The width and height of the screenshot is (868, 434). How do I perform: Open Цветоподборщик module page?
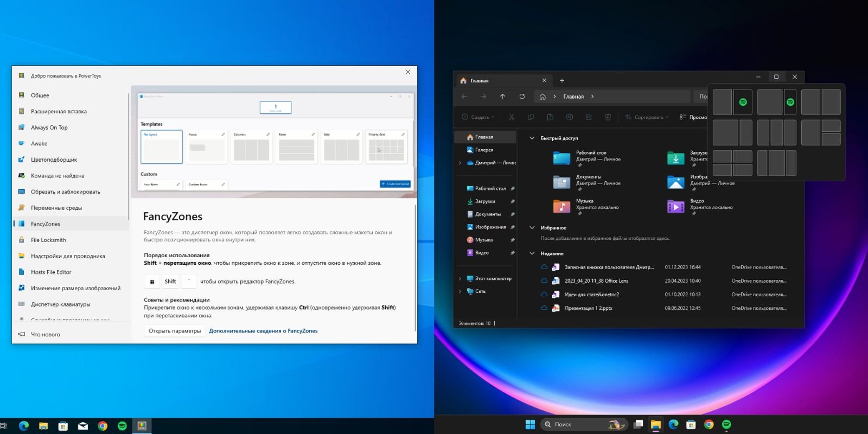click(x=71, y=159)
